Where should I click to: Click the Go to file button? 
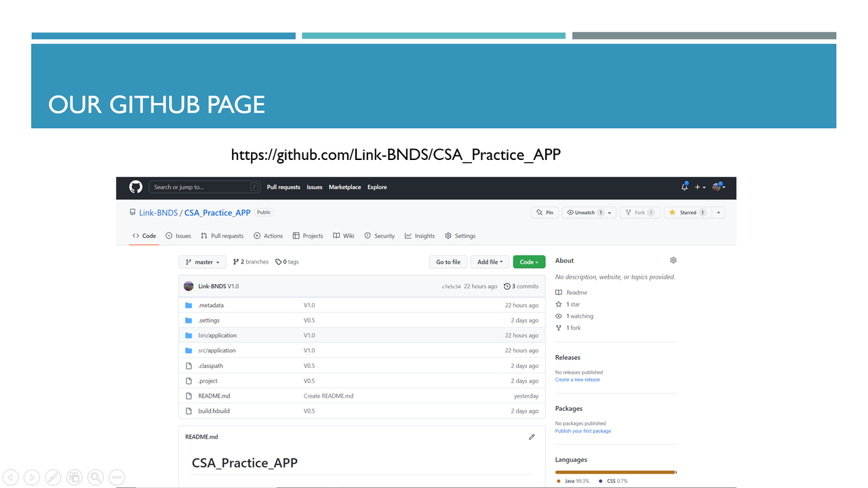[448, 262]
